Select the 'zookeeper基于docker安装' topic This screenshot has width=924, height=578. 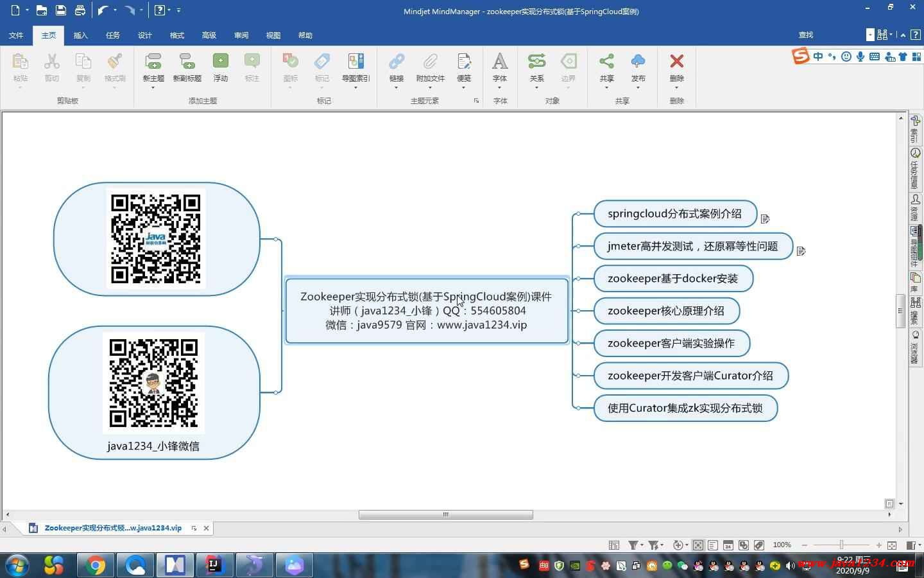pyautogui.click(x=673, y=279)
